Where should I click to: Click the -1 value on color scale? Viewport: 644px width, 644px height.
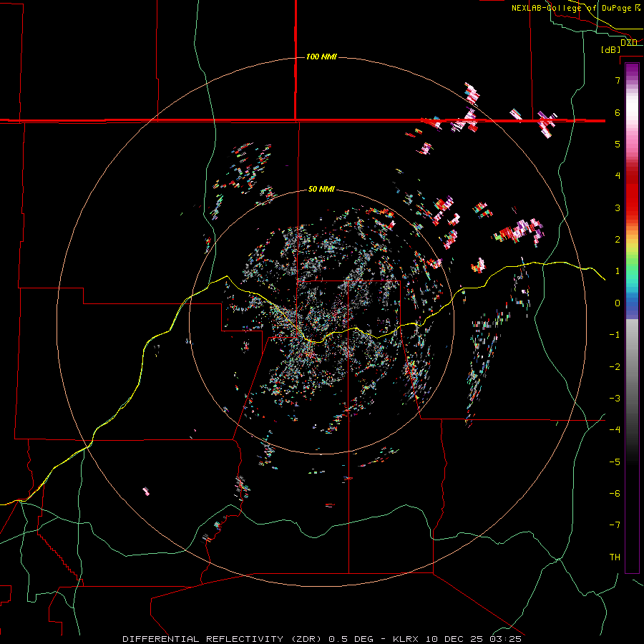(615, 335)
